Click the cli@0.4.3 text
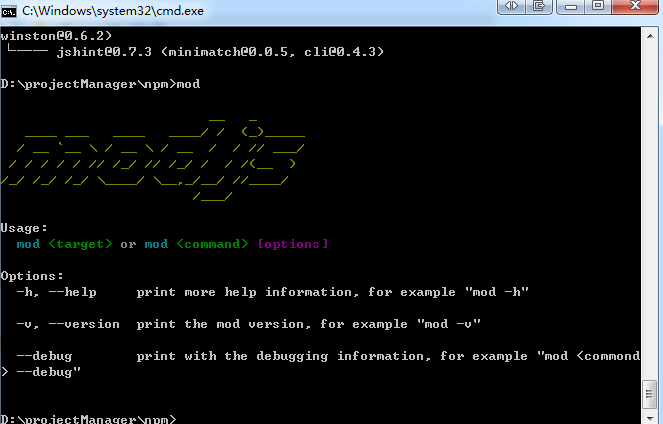 point(340,52)
